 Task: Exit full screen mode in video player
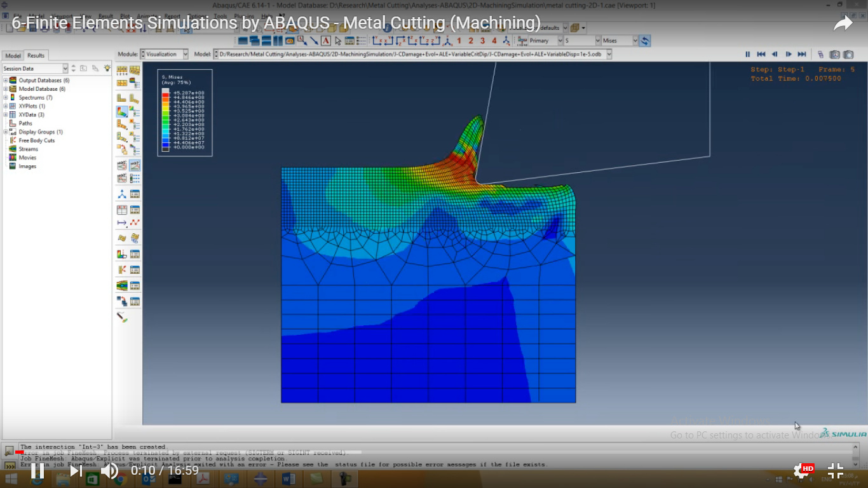[x=836, y=471]
